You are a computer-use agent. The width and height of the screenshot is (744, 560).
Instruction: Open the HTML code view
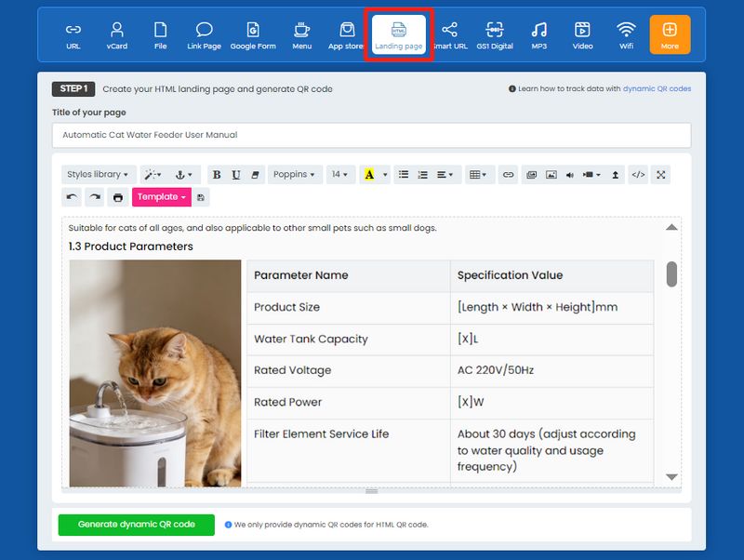[x=638, y=174]
